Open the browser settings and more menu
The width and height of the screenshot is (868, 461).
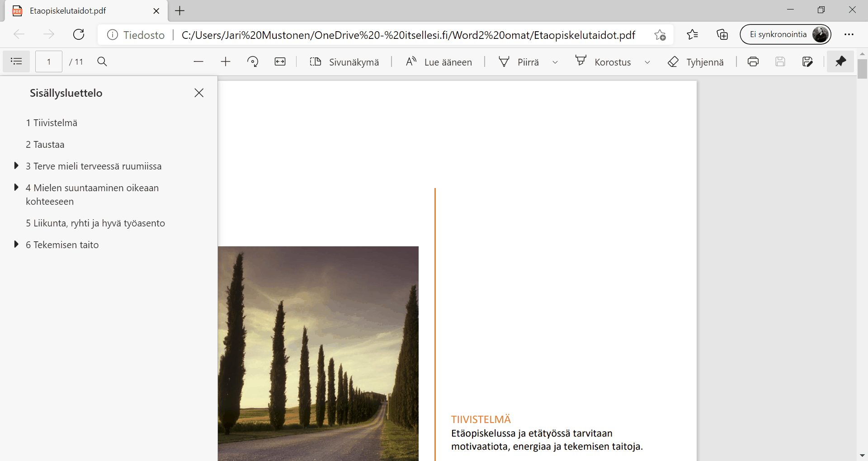coord(849,34)
